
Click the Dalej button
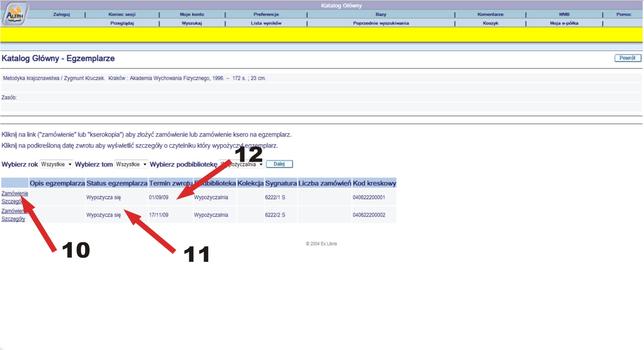pos(279,164)
